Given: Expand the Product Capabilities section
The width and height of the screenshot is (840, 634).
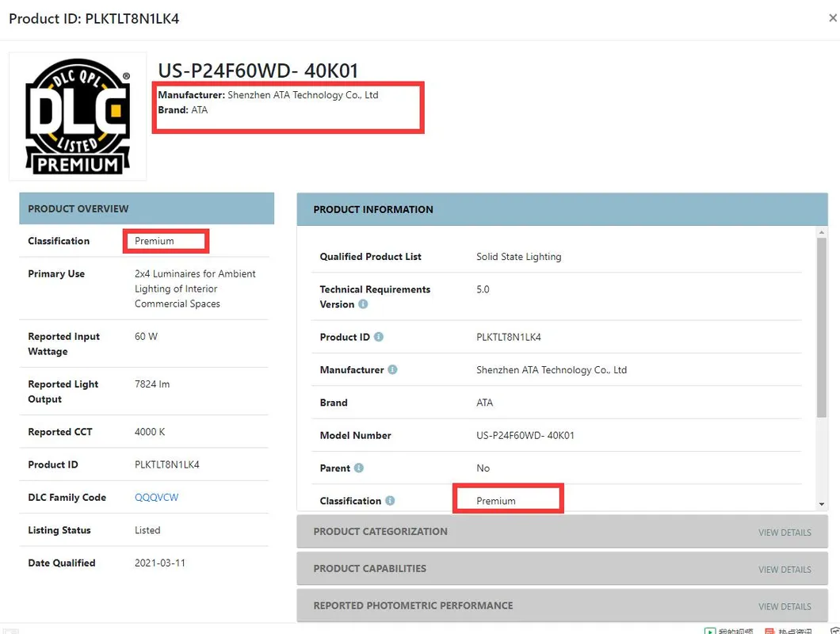Looking at the screenshot, I should click(x=370, y=568).
